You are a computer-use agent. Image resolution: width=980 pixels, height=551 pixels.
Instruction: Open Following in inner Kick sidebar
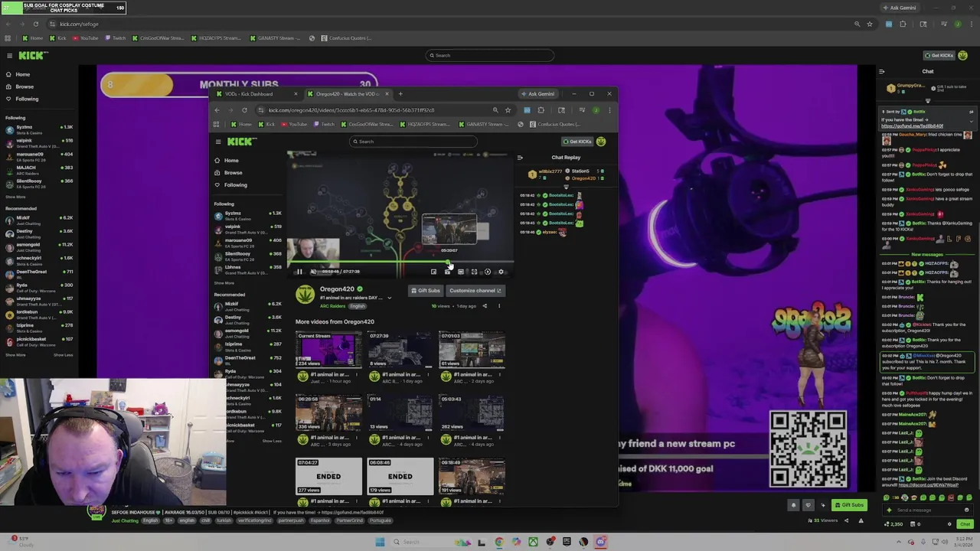[235, 185]
